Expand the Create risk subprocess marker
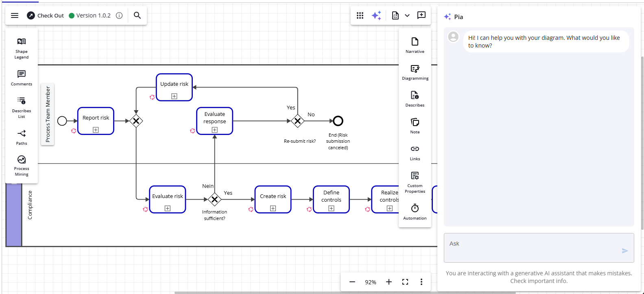This screenshot has height=294, width=644. tap(273, 208)
